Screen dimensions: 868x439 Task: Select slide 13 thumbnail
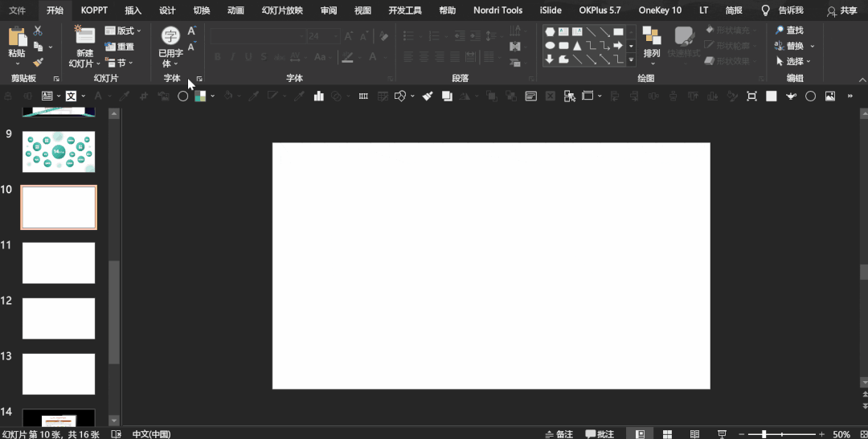point(59,374)
